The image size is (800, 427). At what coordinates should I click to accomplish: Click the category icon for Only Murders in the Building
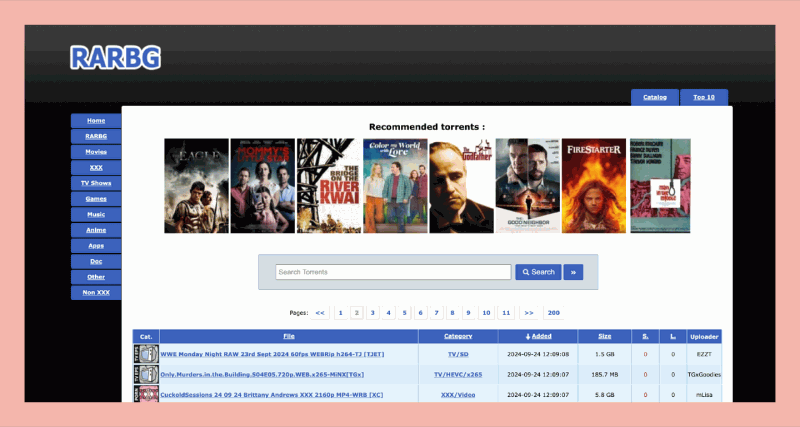click(x=146, y=374)
